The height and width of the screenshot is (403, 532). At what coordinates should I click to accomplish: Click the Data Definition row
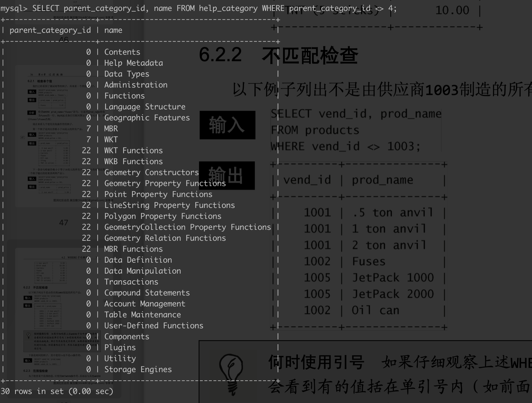(x=140, y=260)
